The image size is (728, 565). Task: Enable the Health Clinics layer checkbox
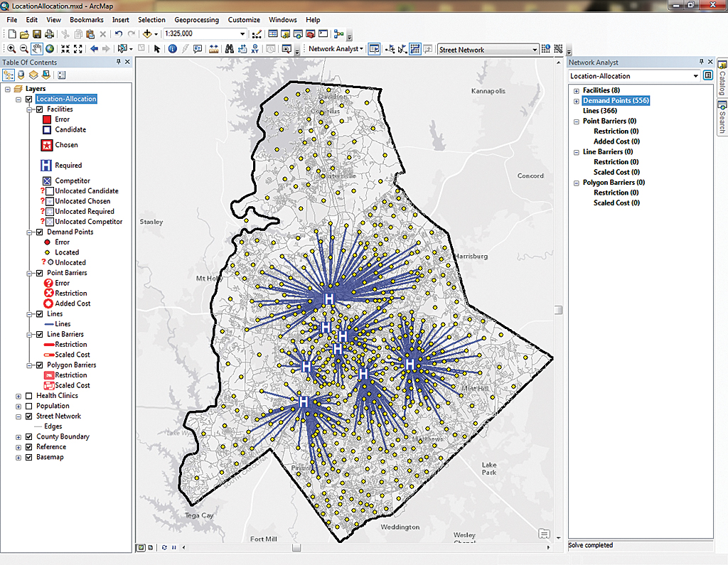click(x=28, y=396)
